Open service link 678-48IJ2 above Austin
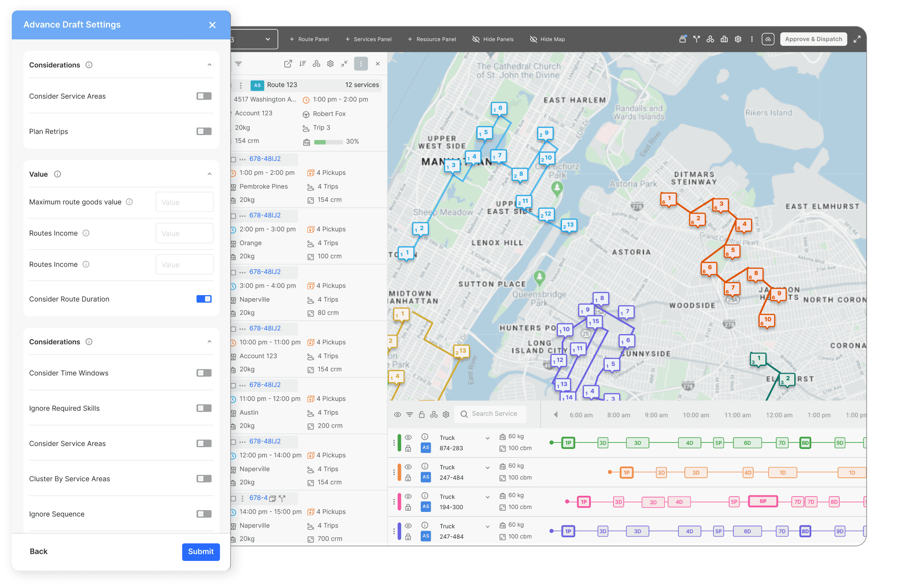 tap(265, 385)
